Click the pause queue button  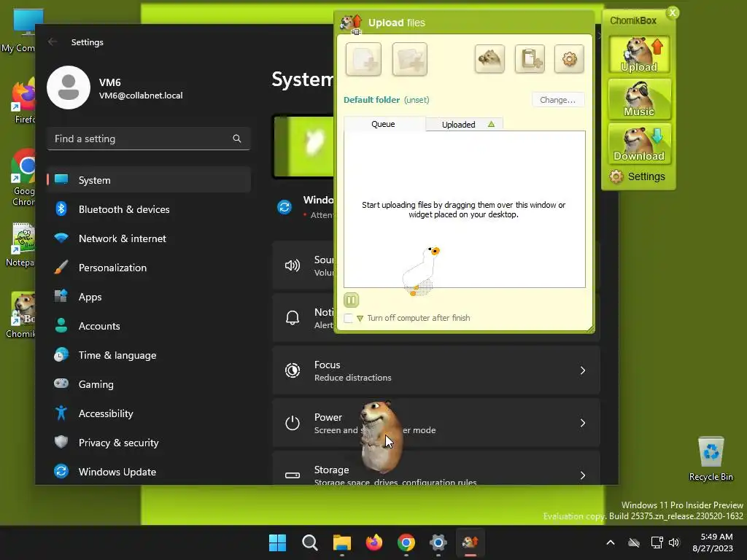tap(351, 300)
